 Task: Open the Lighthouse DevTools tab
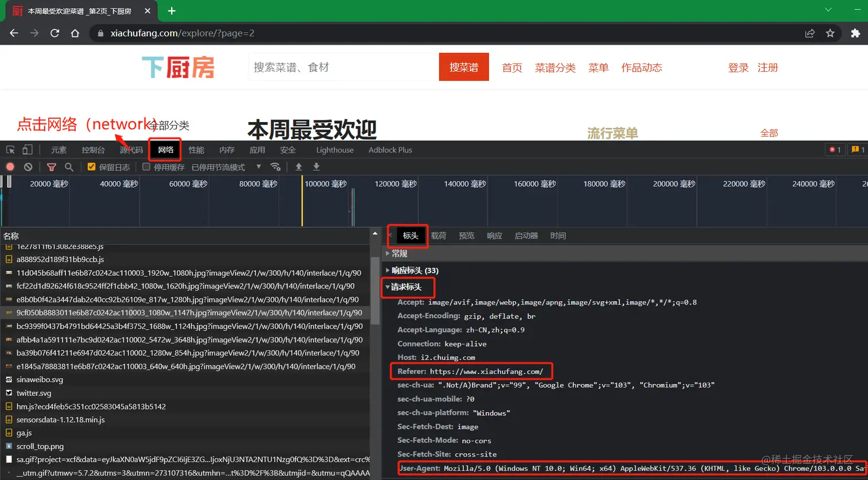[x=335, y=150]
